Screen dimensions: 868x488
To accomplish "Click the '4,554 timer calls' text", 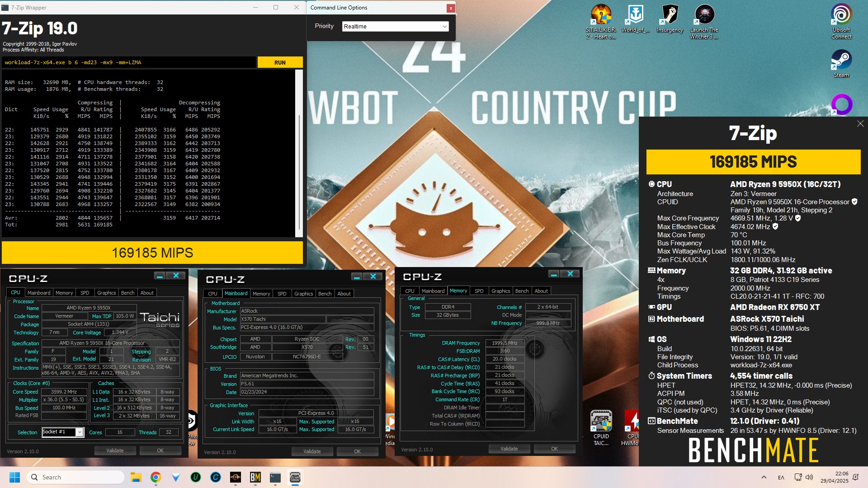I will 761,376.
